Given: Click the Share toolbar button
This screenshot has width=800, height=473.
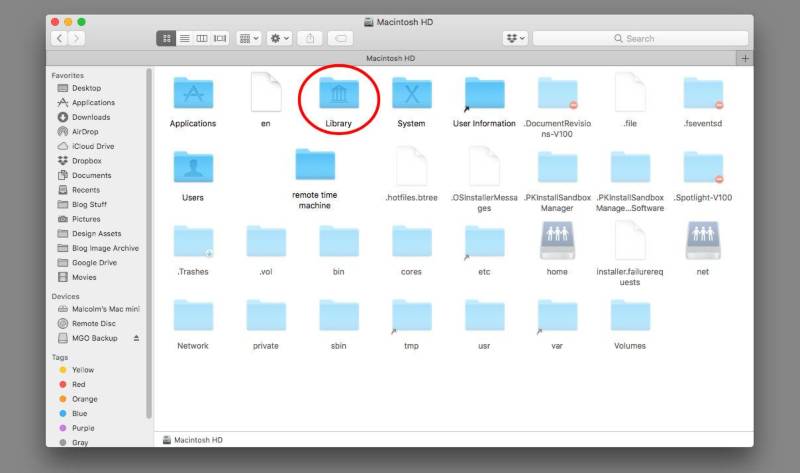Looking at the screenshot, I should (308, 38).
